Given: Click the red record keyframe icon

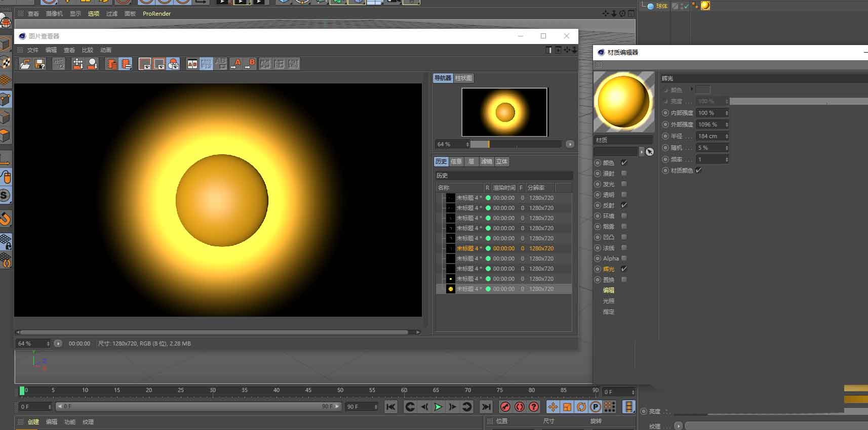Looking at the screenshot, I should point(505,407).
